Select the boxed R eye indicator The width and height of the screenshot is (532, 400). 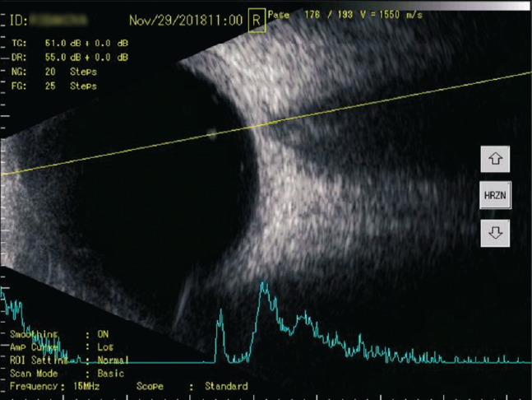257,19
